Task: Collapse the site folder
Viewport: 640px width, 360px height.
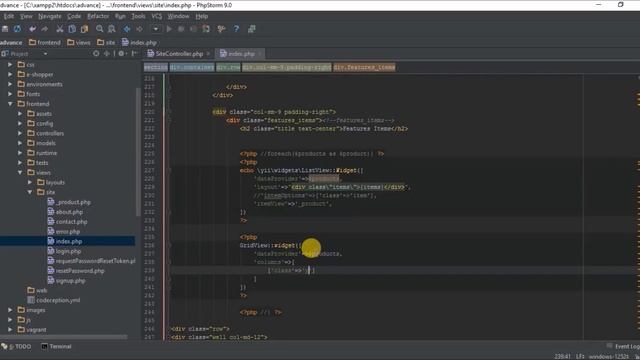Action: click(x=30, y=192)
